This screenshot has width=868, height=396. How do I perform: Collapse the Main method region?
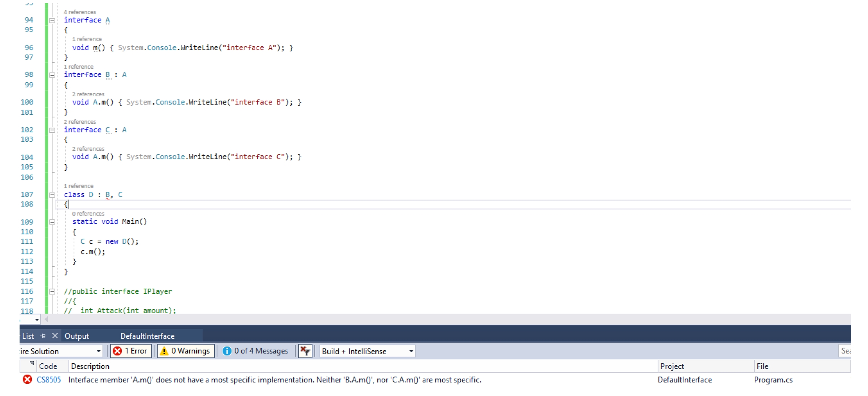coord(52,221)
